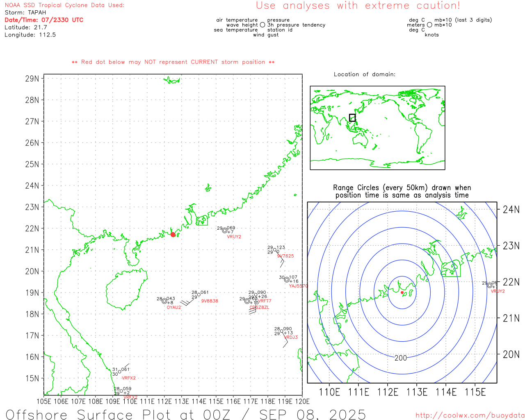Click 'mb*10 (last 3 digits)' legend text
525x420 pixels.
(463, 20)
